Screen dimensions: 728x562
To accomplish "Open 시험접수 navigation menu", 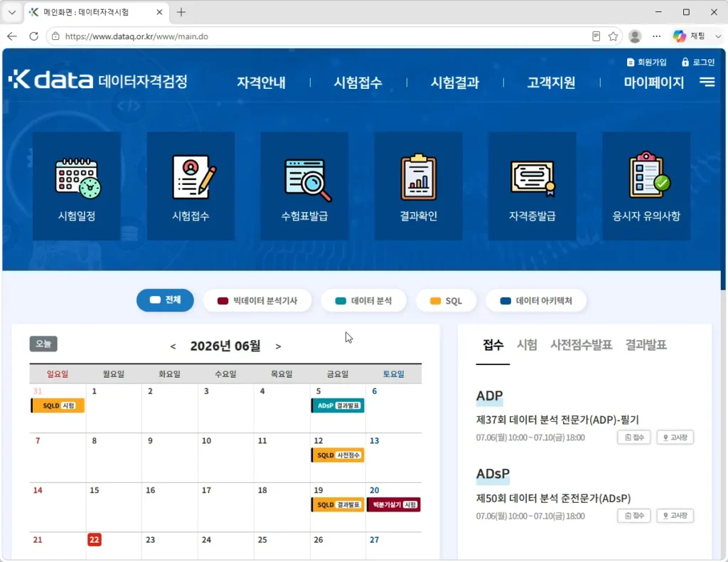I will tap(358, 83).
